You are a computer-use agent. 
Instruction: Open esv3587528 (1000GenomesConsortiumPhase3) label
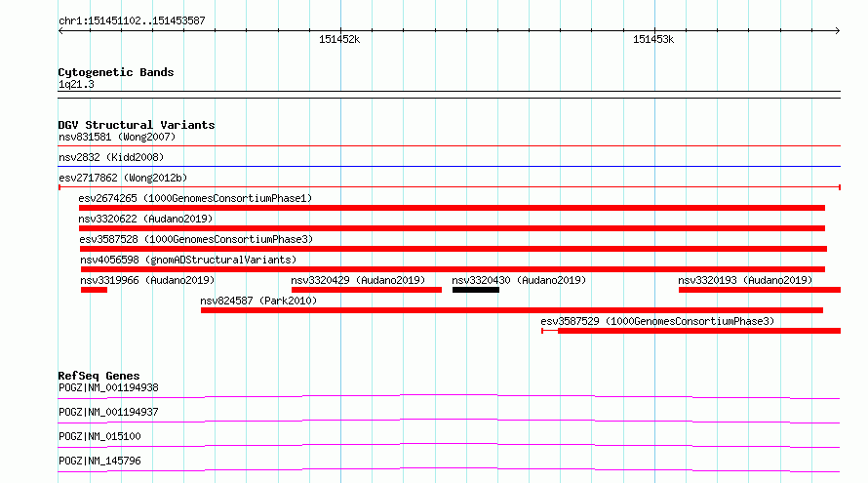196,239
